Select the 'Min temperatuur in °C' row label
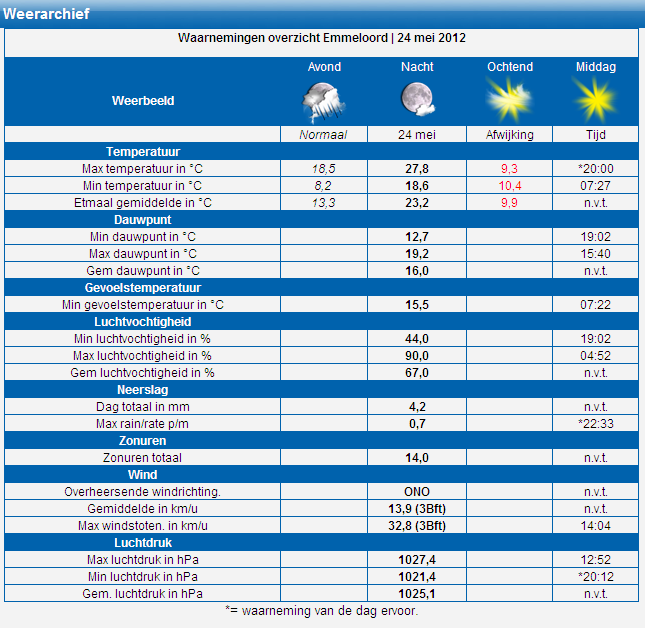645x628 pixels. pos(142,186)
